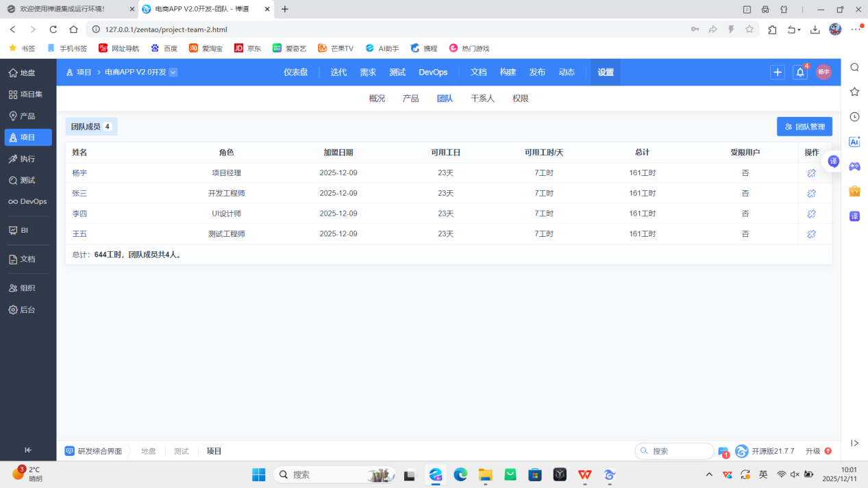The width and height of the screenshot is (868, 488).
Task: Open the 地盘 item in left sidebar
Action: [28, 72]
